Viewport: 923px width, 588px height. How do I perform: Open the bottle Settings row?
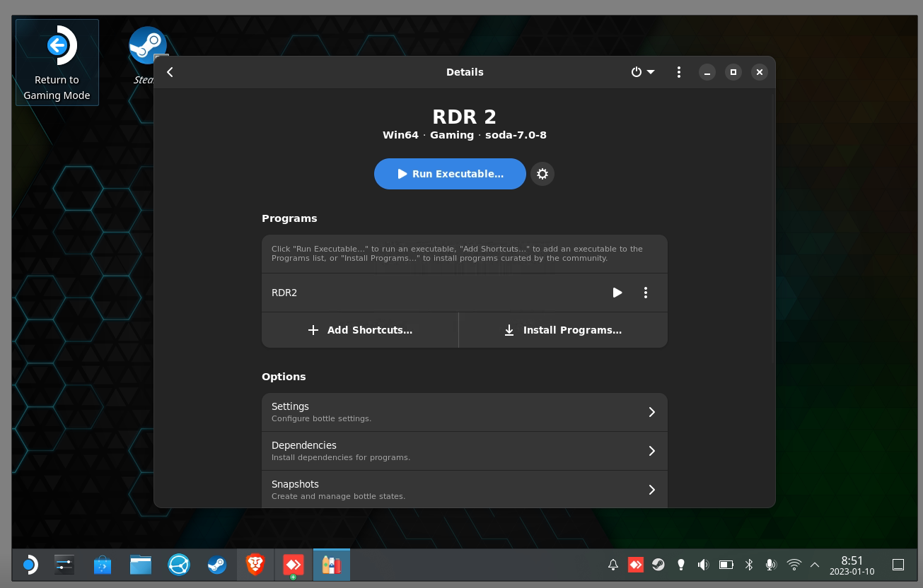(465, 412)
